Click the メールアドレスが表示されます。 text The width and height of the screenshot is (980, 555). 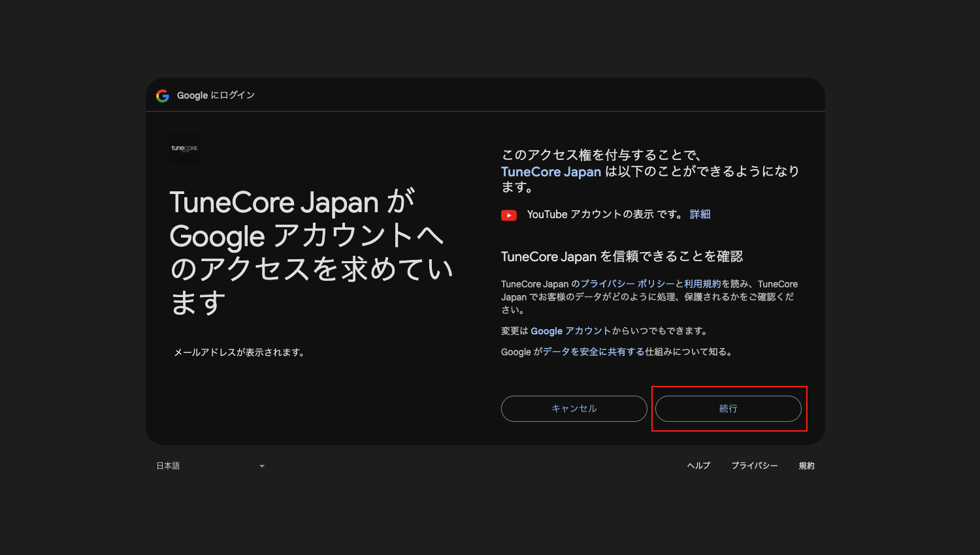pos(239,352)
